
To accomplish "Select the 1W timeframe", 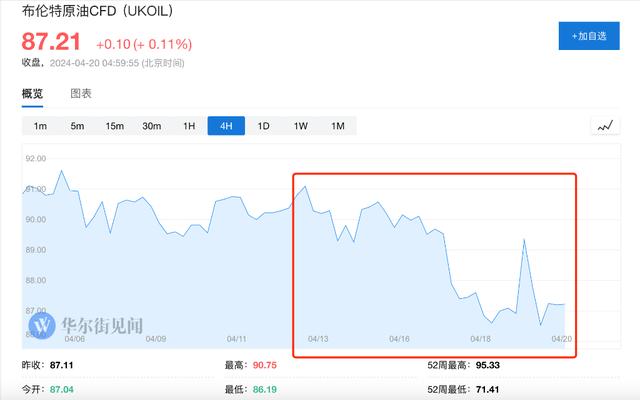I will [x=301, y=126].
